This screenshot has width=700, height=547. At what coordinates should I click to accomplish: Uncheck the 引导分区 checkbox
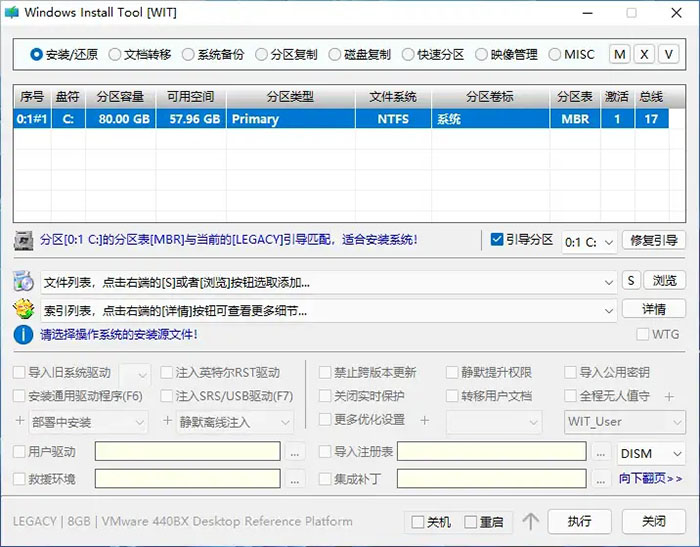pyautogui.click(x=497, y=240)
